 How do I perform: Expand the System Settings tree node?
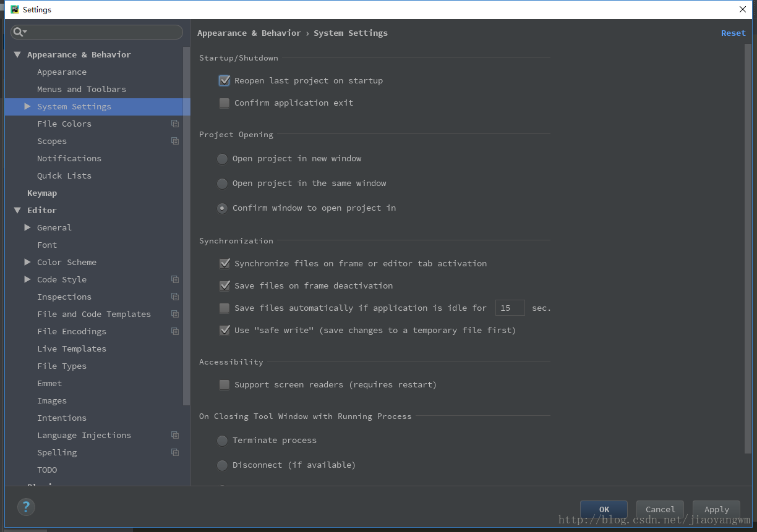coord(27,106)
